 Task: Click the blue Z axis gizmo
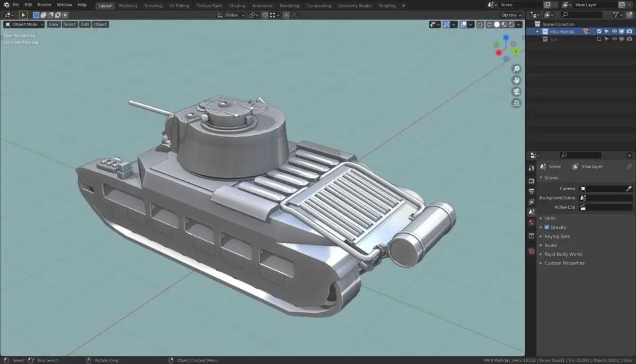click(x=506, y=38)
